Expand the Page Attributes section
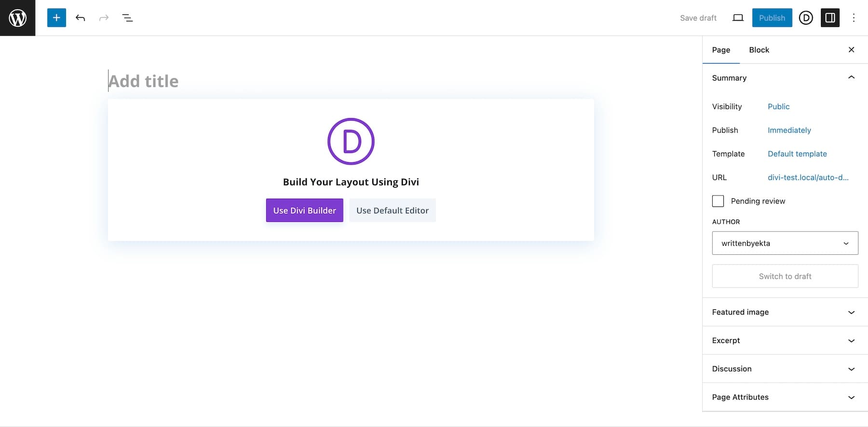The width and height of the screenshot is (868, 427). point(785,397)
